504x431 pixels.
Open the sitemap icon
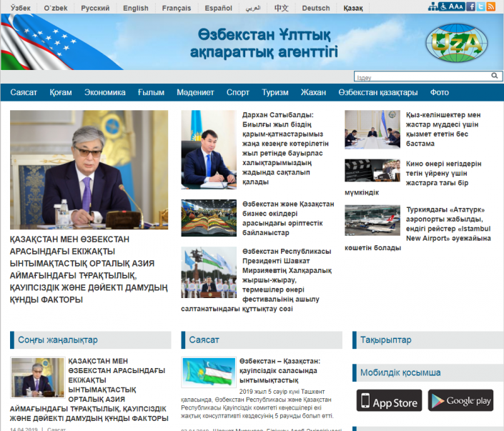(433, 6)
